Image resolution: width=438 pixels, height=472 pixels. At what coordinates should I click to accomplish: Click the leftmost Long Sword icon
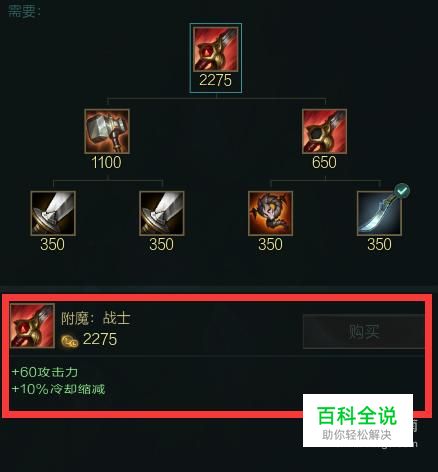click(x=53, y=213)
